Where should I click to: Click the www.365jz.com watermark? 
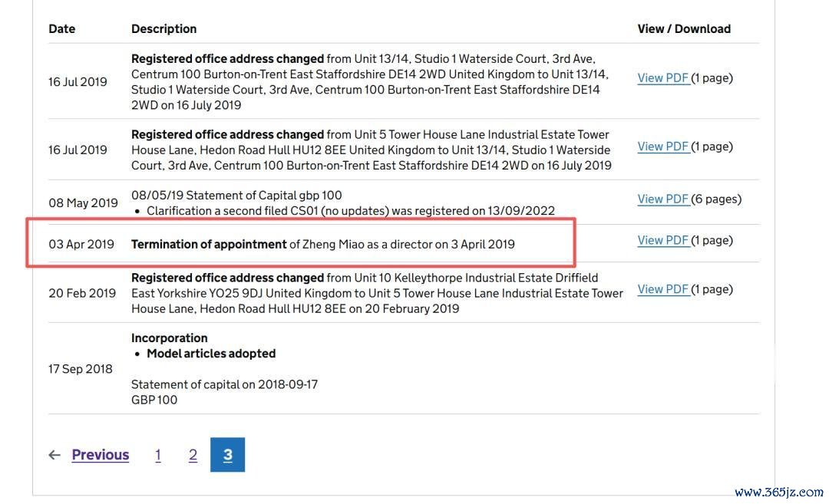[x=778, y=492]
